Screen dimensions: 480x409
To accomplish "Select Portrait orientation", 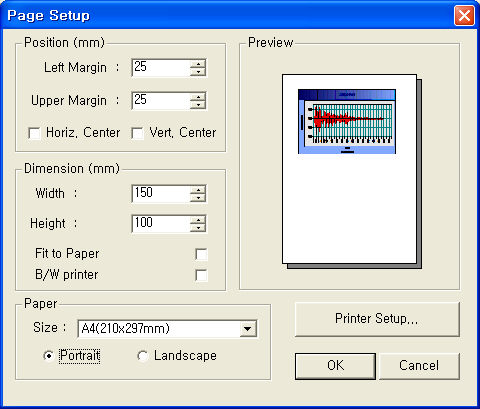I will (x=49, y=356).
